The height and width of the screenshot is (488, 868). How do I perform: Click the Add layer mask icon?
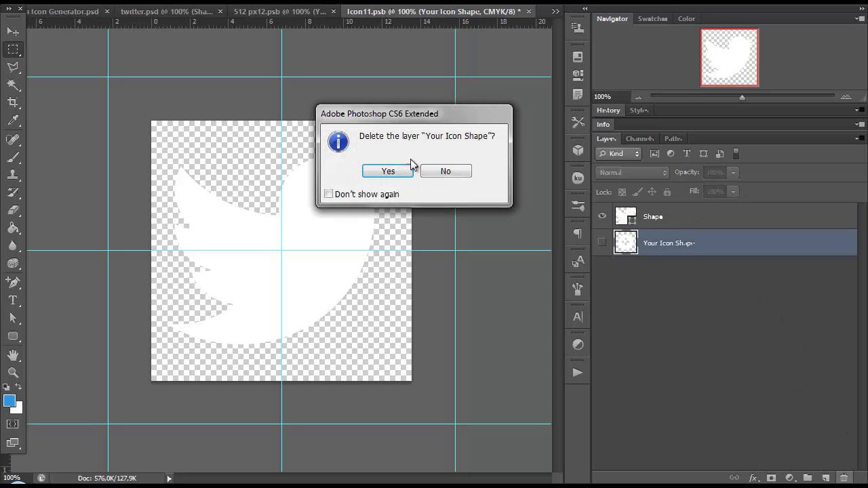tap(772, 477)
